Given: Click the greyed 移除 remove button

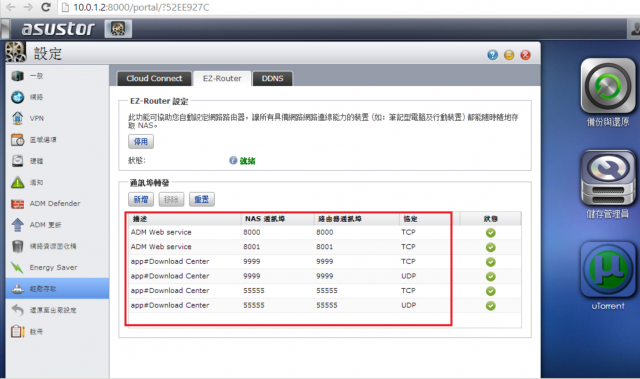Looking at the screenshot, I should tap(171, 199).
